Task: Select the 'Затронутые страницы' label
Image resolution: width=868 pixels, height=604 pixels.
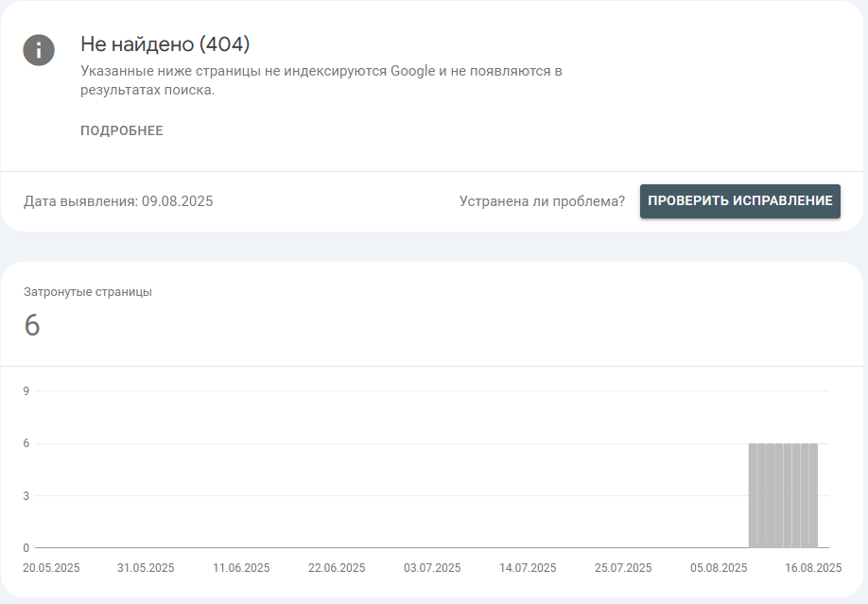Action: coord(88,292)
